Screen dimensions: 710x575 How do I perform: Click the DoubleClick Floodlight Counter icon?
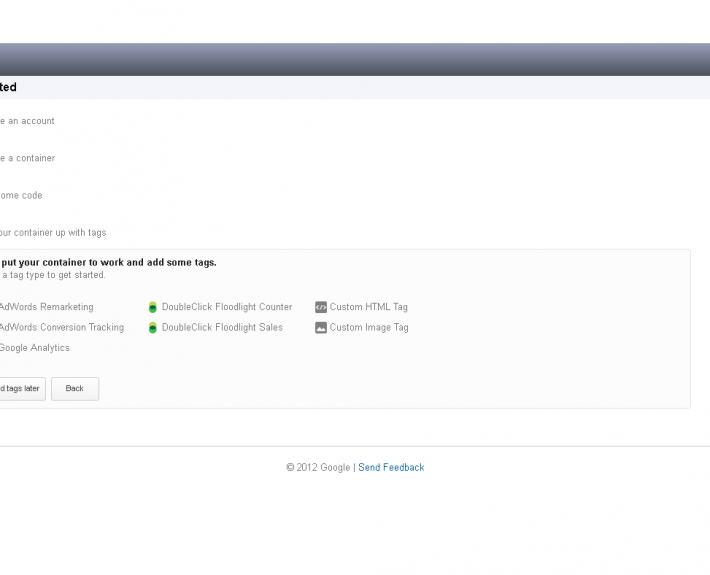click(x=153, y=307)
